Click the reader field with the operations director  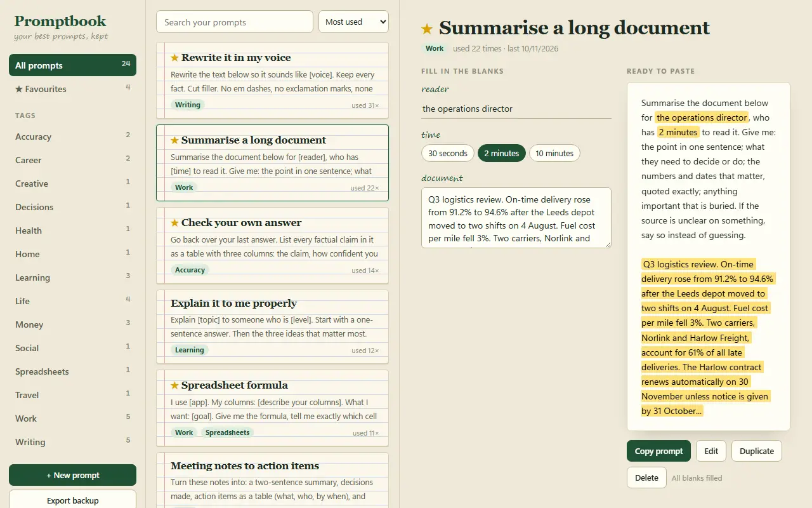tap(516, 109)
